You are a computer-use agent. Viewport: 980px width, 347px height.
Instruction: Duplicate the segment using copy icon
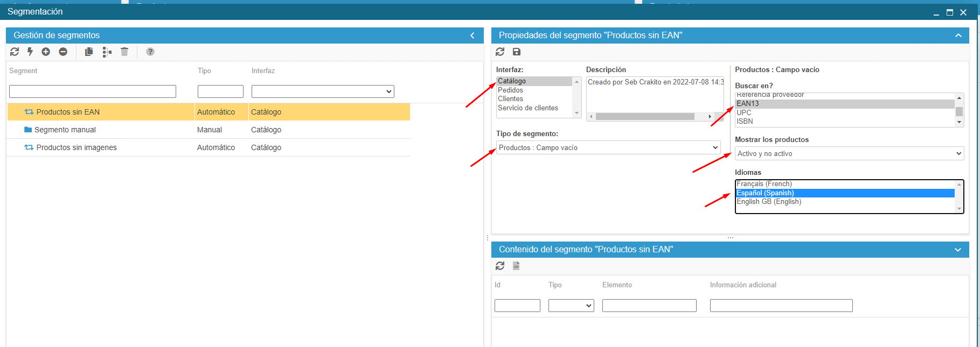(89, 52)
